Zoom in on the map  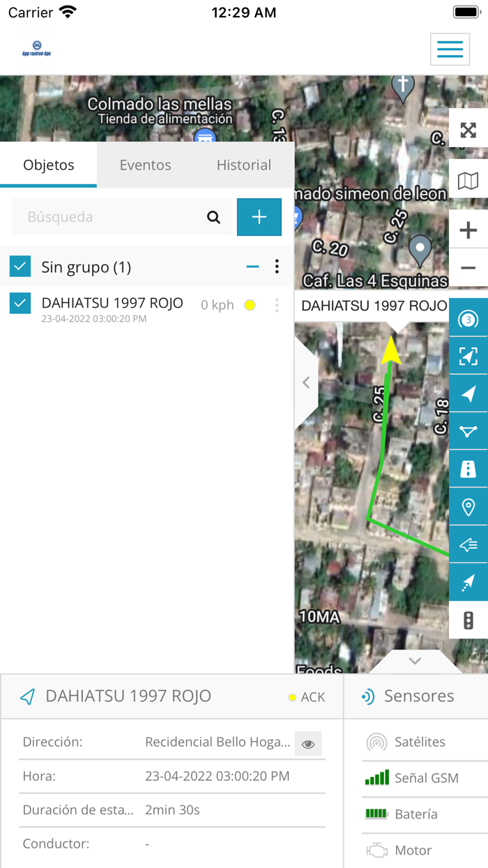point(468,230)
